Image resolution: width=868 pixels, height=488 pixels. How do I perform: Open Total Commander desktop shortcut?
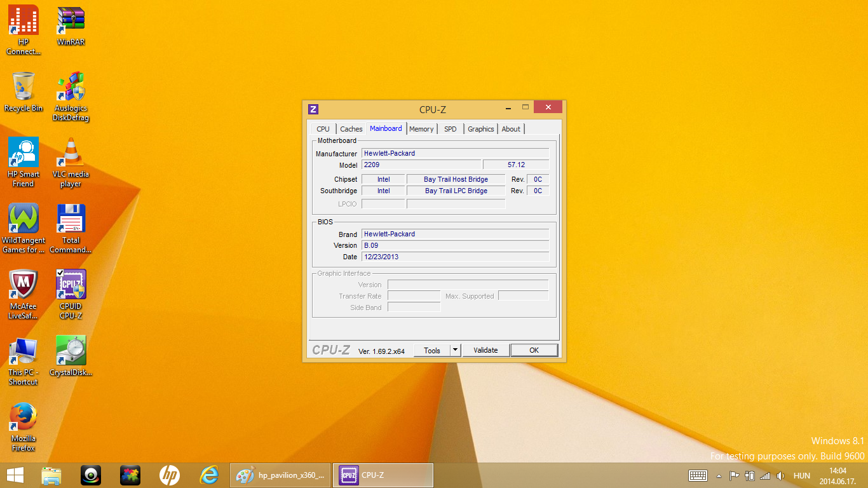pos(71,219)
